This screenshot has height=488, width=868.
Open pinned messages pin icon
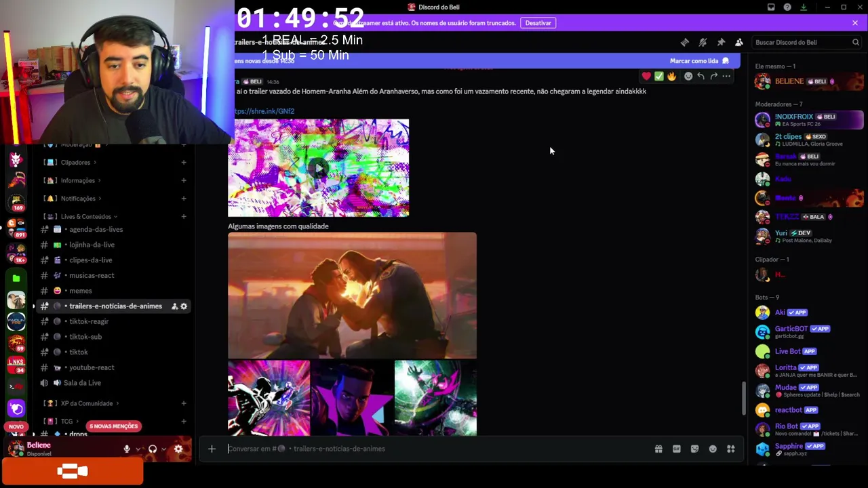(721, 42)
